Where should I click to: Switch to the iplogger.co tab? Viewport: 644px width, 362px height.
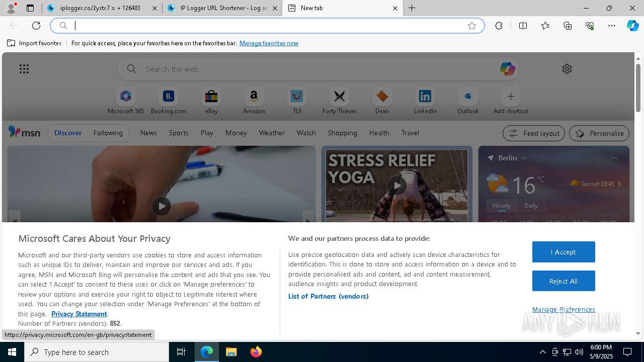[102, 8]
